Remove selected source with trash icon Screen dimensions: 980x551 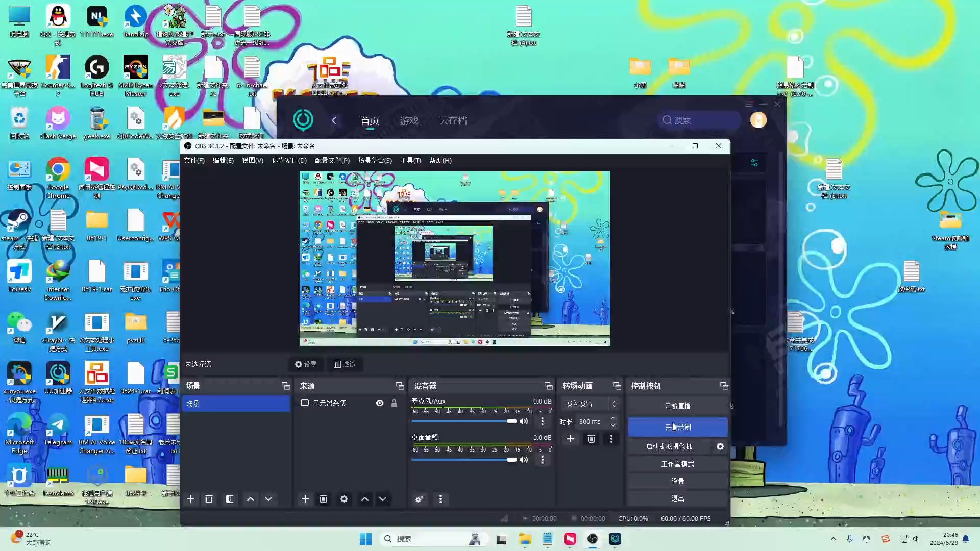(323, 499)
